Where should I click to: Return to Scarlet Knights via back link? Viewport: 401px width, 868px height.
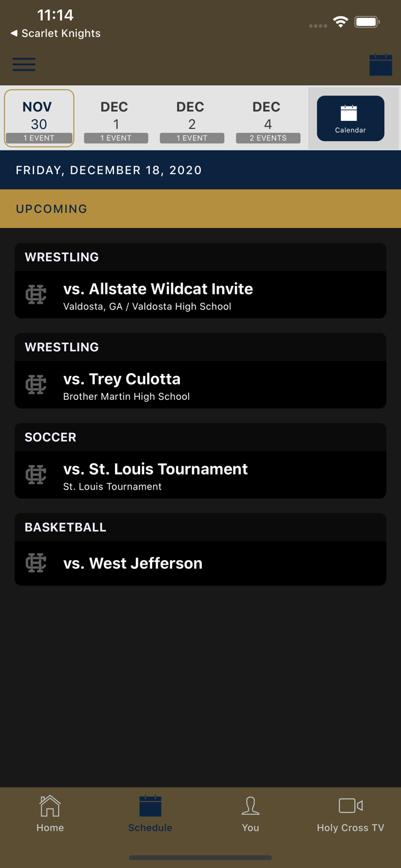(55, 34)
